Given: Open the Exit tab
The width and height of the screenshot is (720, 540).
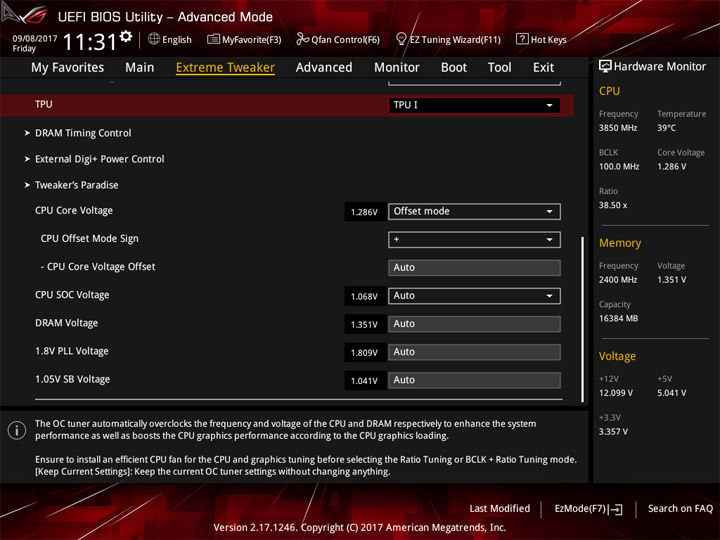Looking at the screenshot, I should [x=543, y=68].
